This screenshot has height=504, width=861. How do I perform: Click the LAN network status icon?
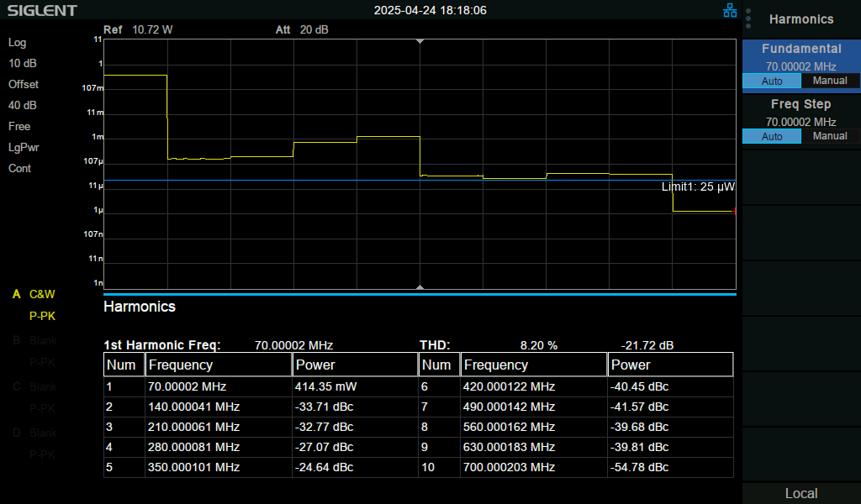(x=730, y=10)
